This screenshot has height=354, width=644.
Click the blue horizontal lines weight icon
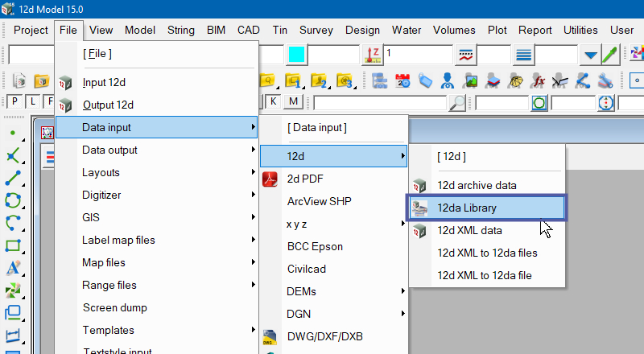(524, 55)
